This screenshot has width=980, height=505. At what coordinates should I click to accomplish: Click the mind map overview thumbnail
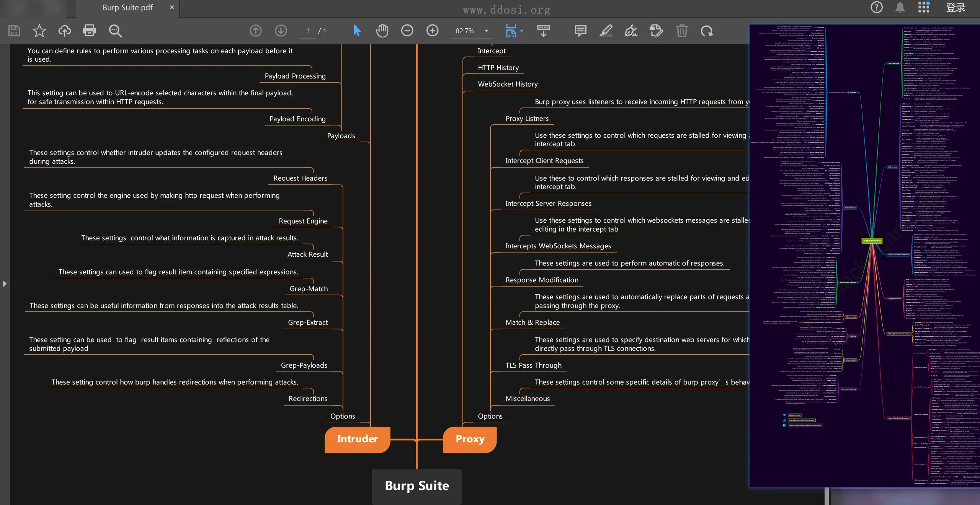(864, 256)
